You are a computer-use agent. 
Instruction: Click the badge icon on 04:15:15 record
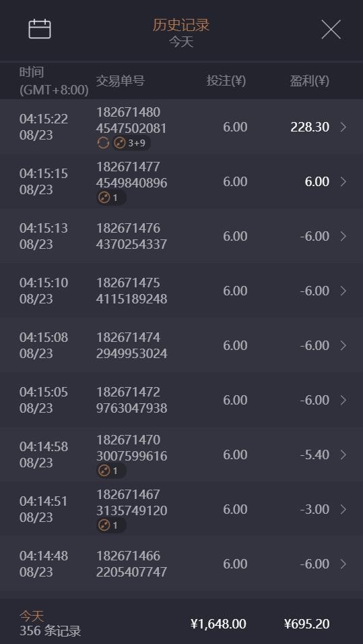click(x=111, y=198)
